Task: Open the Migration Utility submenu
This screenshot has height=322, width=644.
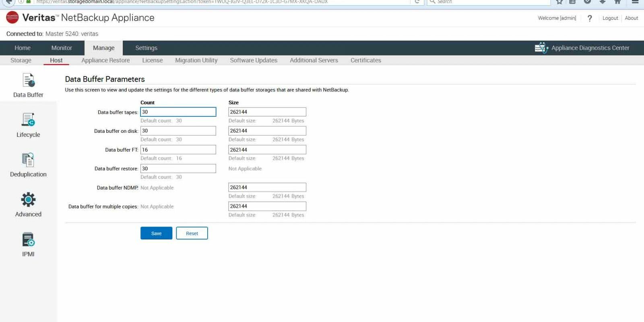Action: point(196,60)
